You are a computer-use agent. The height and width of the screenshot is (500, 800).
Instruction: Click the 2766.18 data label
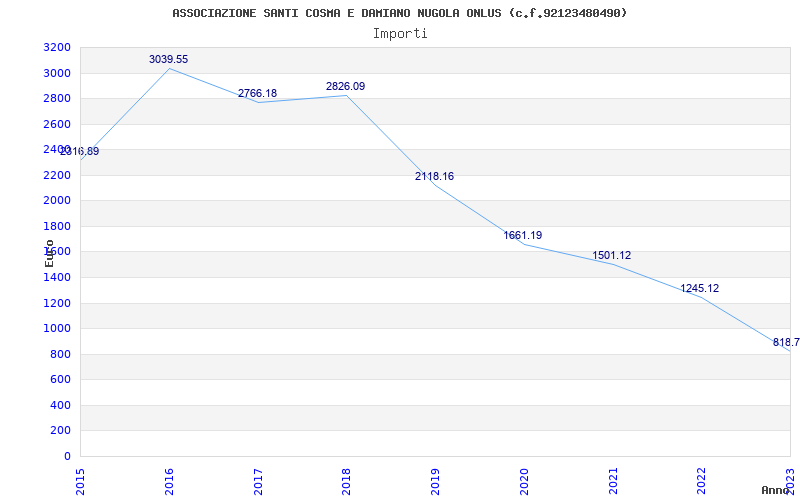tap(257, 93)
